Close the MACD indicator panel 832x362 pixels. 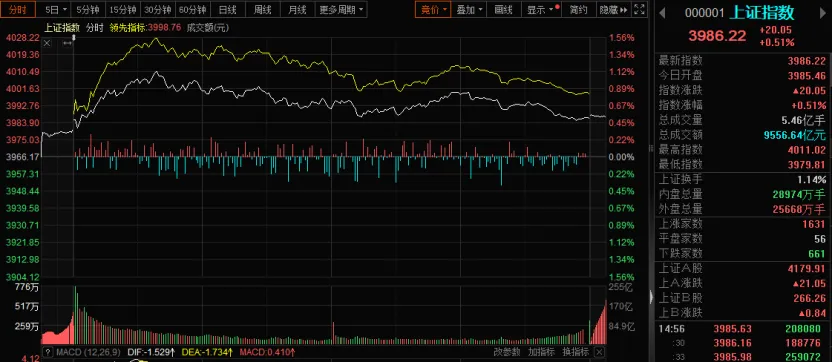pyautogui.click(x=599, y=352)
